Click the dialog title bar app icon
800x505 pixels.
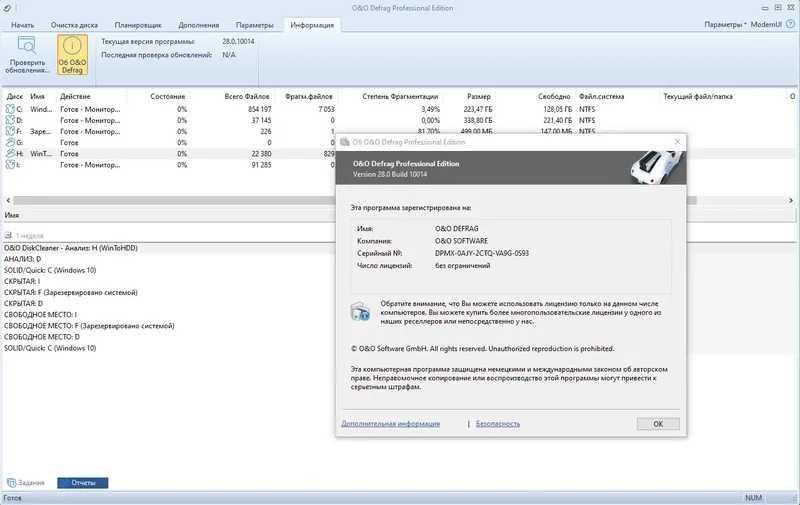(345, 142)
